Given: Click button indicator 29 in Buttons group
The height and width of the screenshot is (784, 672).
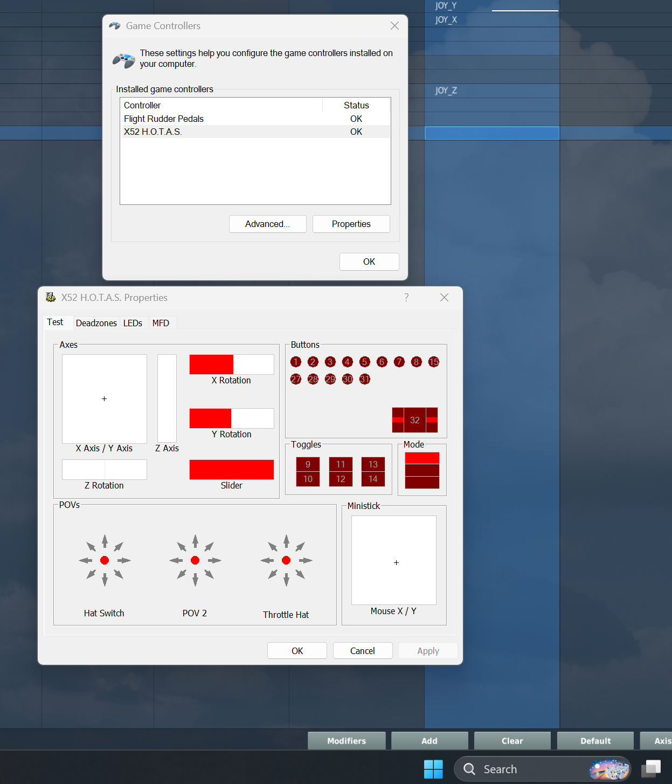Looking at the screenshot, I should click(330, 379).
